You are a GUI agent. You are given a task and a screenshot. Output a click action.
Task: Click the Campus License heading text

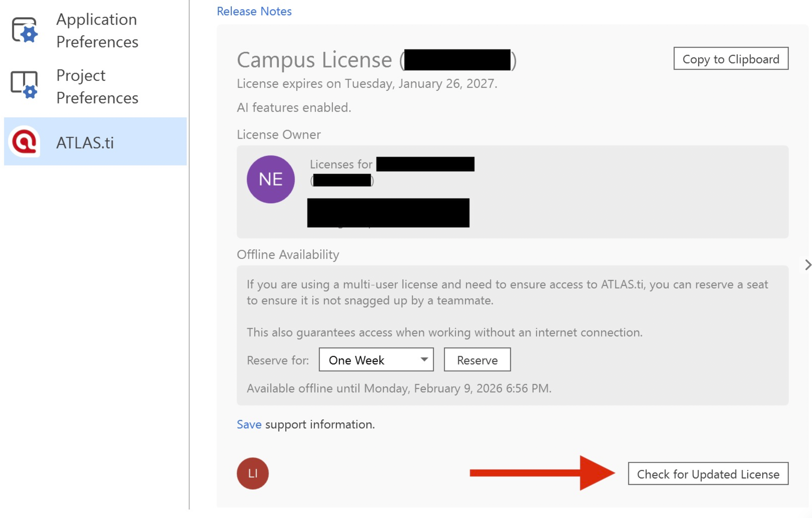pos(314,60)
